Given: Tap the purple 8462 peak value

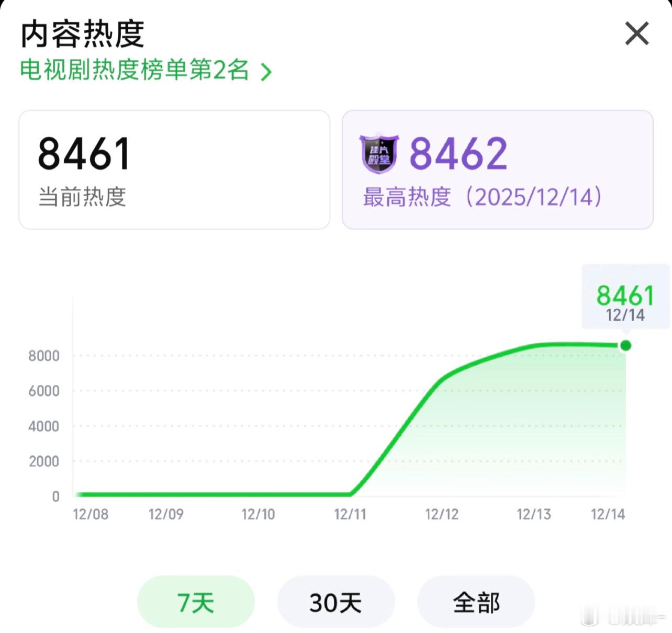Looking at the screenshot, I should (x=458, y=154).
